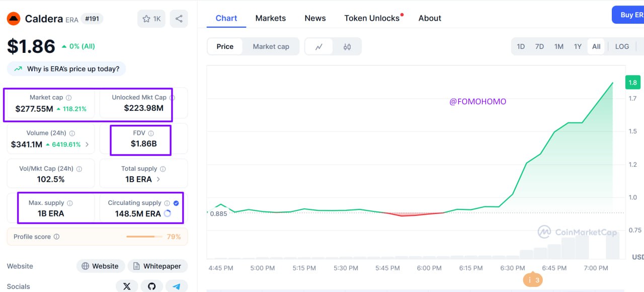Select Price chart mode

click(225, 47)
